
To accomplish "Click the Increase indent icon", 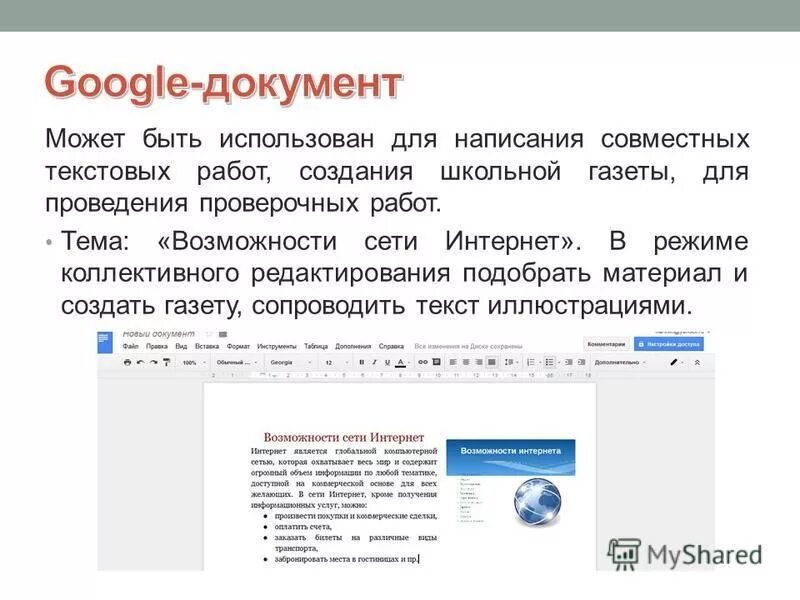I will tap(581, 362).
